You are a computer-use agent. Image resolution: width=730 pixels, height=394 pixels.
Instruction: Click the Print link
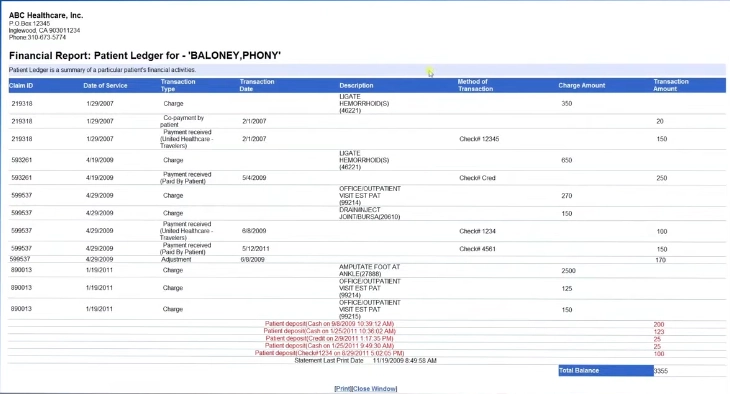[343, 389]
